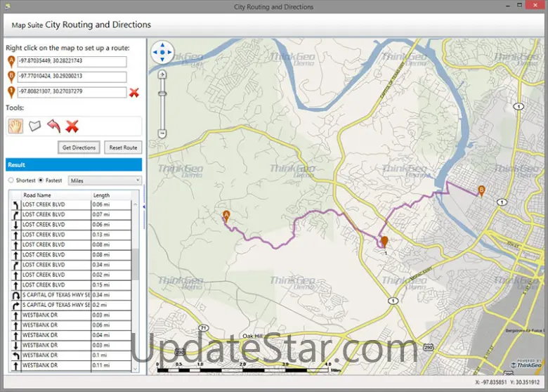Image resolution: width=548 pixels, height=392 pixels.
Task: Click the zoom slider handle
Action: 162,93
